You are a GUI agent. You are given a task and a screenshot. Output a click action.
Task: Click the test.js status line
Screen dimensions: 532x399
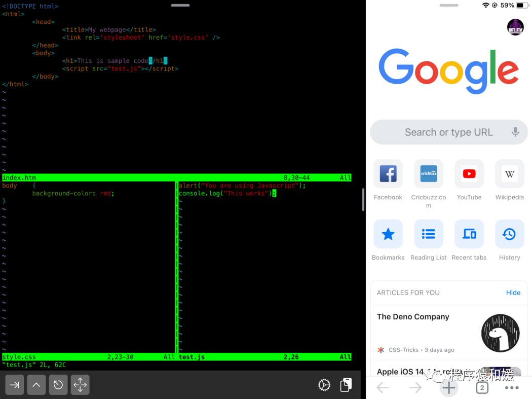pyautogui.click(x=265, y=357)
